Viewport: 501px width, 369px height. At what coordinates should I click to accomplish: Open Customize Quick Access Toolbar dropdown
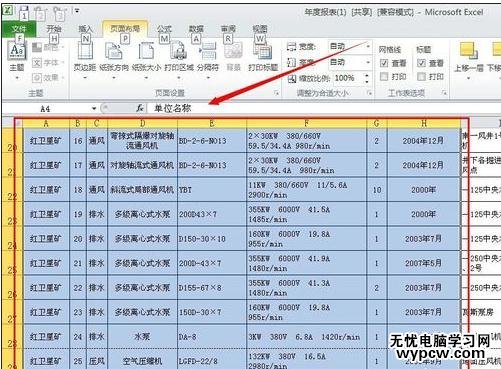[77, 11]
